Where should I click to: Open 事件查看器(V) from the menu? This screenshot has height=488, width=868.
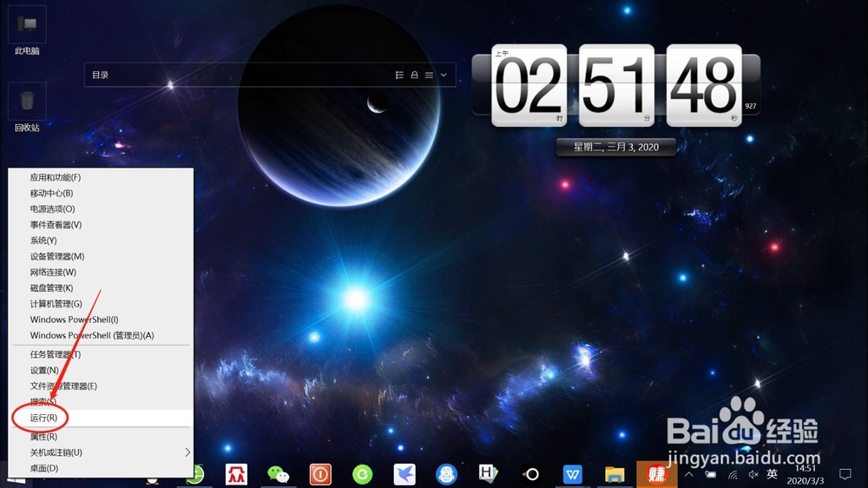(x=101, y=225)
